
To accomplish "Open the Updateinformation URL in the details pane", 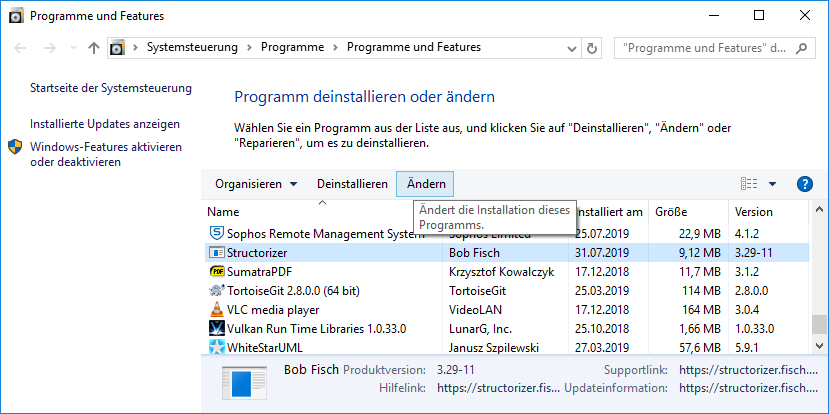I will click(x=749, y=388).
